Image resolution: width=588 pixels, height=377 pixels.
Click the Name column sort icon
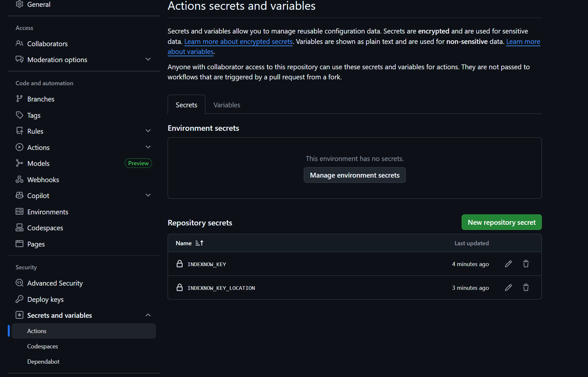click(x=199, y=243)
